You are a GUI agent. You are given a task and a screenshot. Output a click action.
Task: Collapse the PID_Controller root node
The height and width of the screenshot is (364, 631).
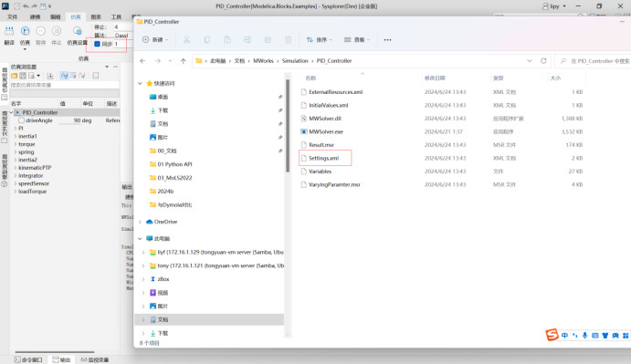coord(11,112)
